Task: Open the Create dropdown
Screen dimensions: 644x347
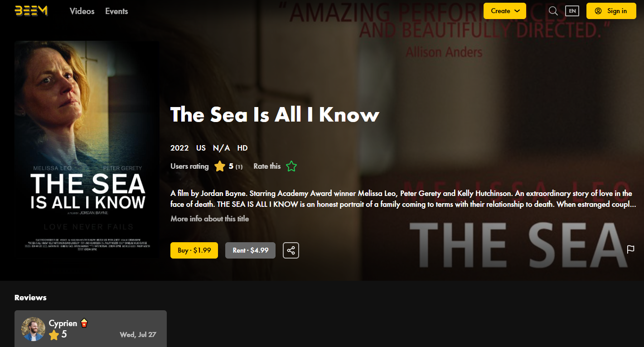Action: click(x=505, y=11)
